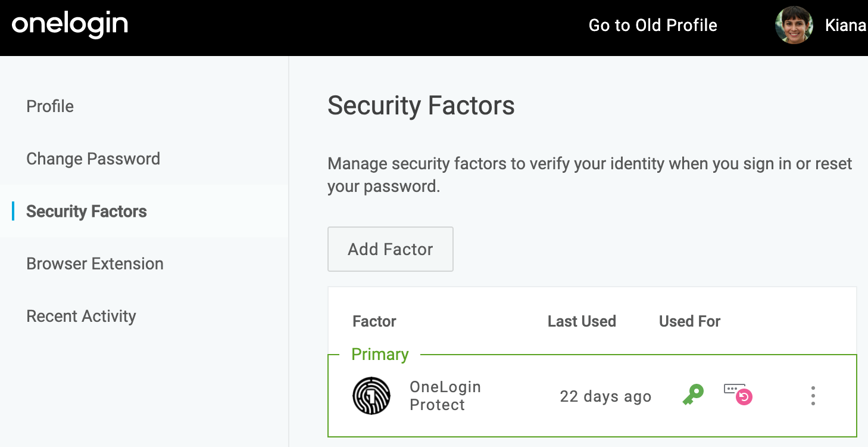The height and width of the screenshot is (447, 868).
Task: View Recent Activity page
Action: (81, 316)
